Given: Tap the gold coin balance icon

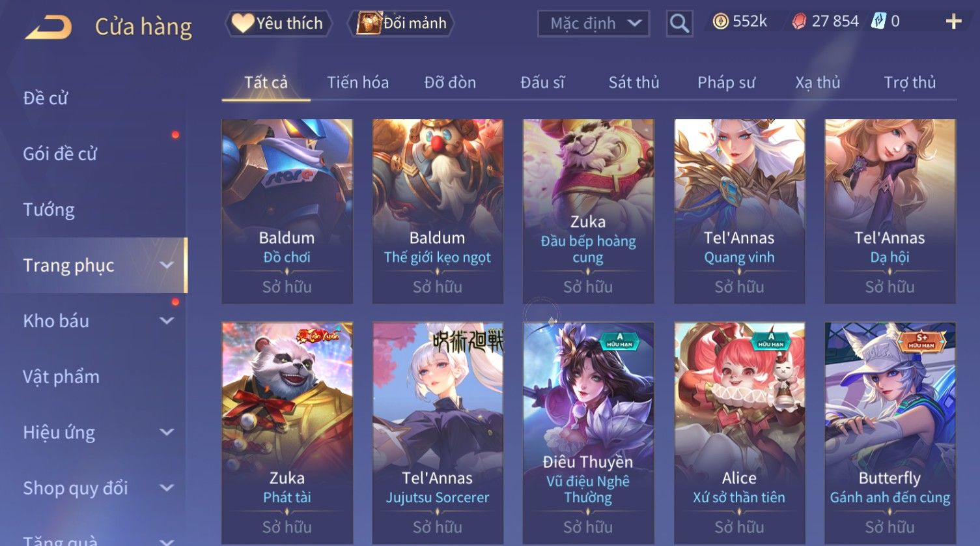Looking at the screenshot, I should 720,22.
